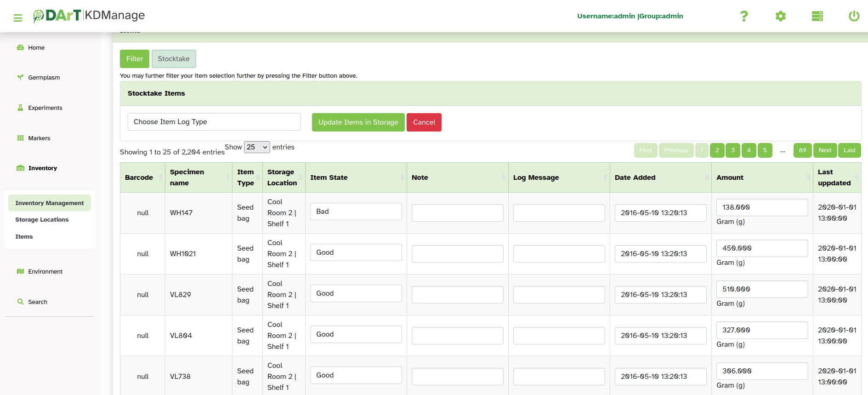
Task: Click the power logout icon
Action: [x=853, y=16]
